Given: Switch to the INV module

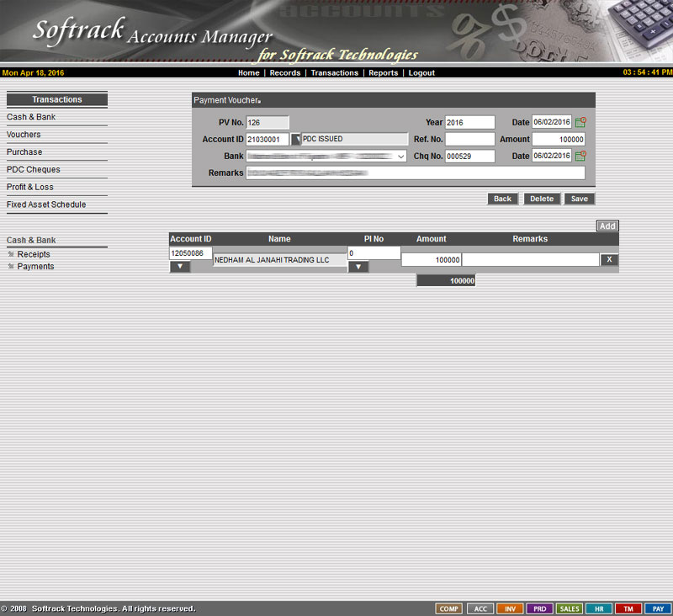Looking at the screenshot, I should pos(510,608).
